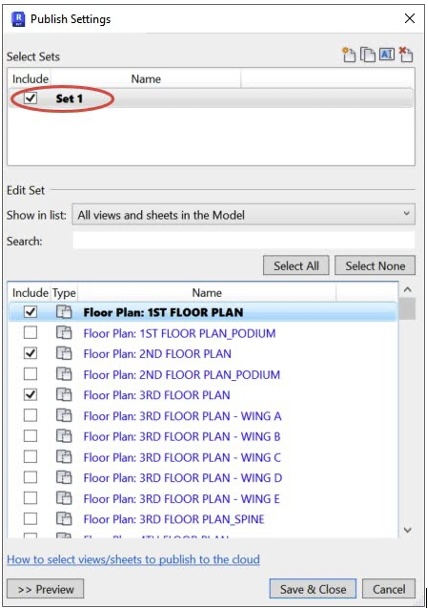The height and width of the screenshot is (610, 428).
Task: Click the Duplicate Set icon
Action: 367,54
